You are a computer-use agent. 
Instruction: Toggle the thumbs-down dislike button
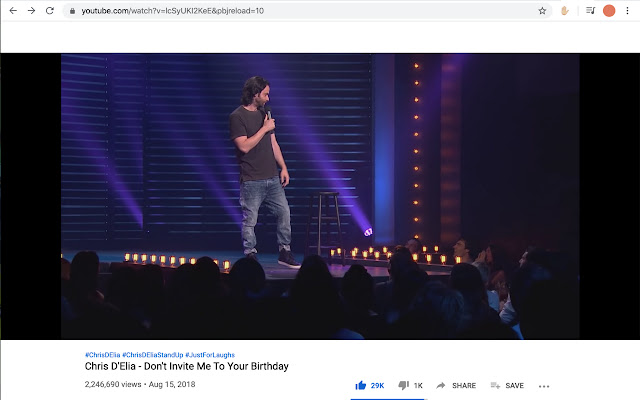point(404,385)
